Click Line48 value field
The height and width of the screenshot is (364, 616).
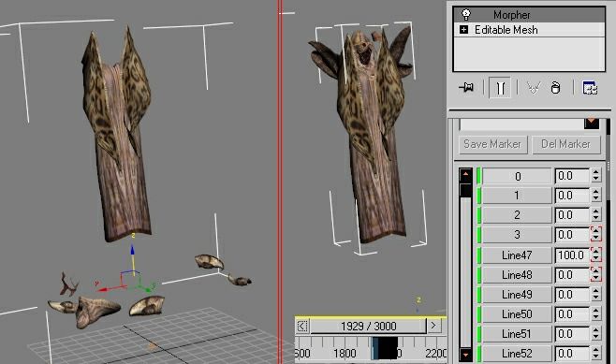tap(572, 275)
